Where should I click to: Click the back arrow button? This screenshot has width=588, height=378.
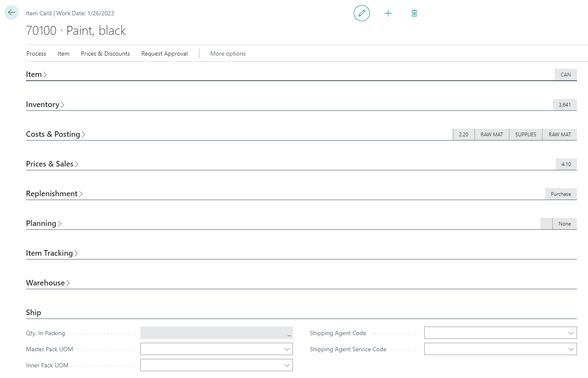pyautogui.click(x=11, y=12)
